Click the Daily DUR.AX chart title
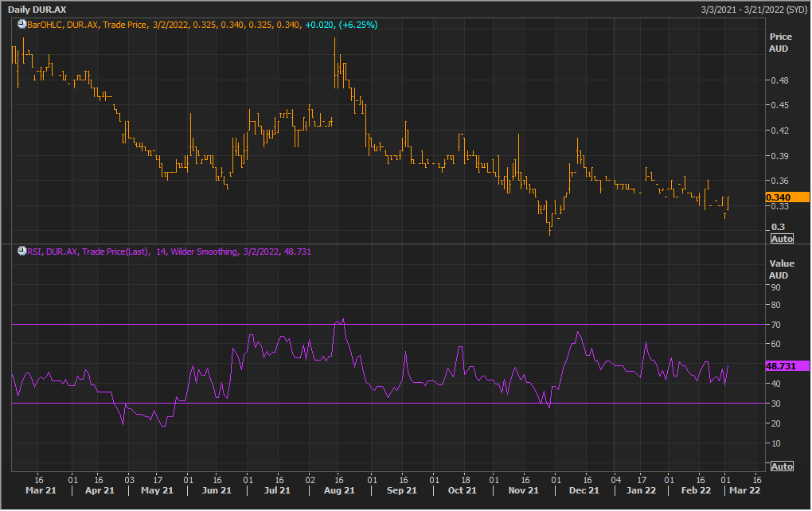This screenshot has height=511, width=812. coord(39,8)
